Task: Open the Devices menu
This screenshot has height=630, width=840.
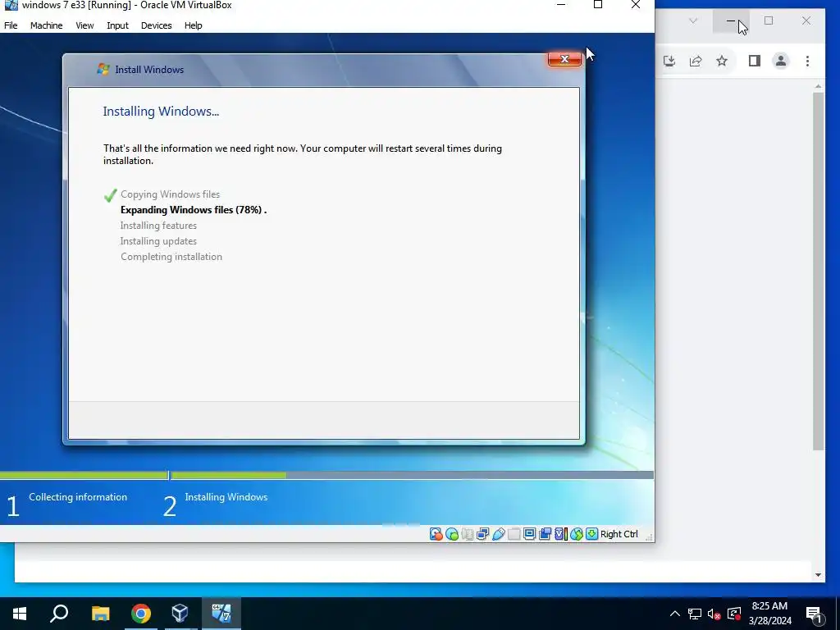Action: coord(157,25)
